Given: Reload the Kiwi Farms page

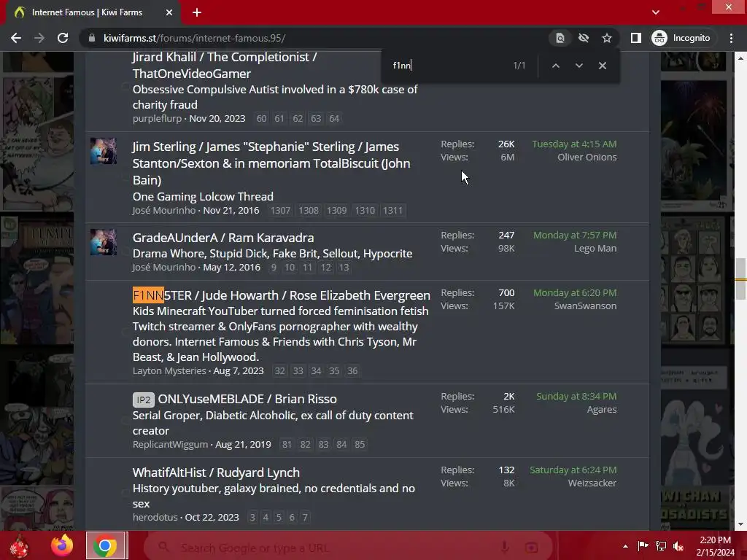Looking at the screenshot, I should tap(63, 38).
